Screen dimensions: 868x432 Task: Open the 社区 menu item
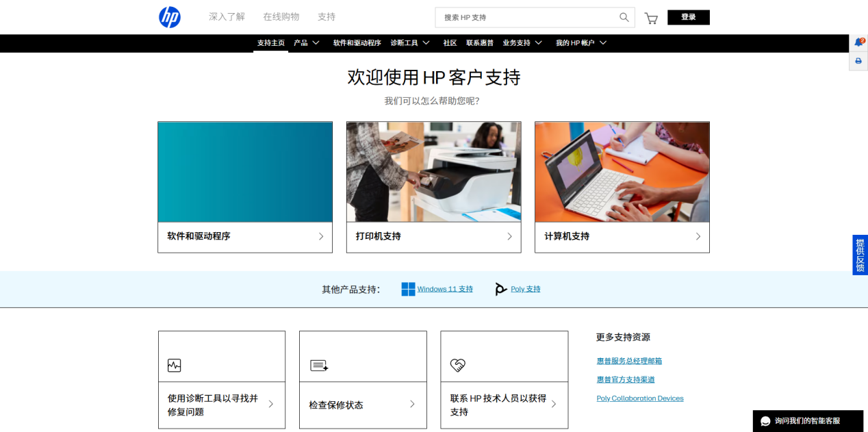(x=450, y=42)
